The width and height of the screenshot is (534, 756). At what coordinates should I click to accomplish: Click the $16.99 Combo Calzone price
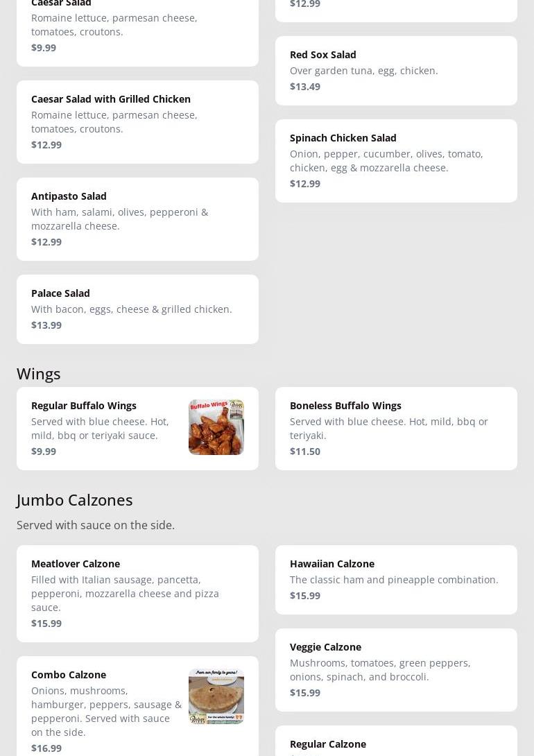46,748
